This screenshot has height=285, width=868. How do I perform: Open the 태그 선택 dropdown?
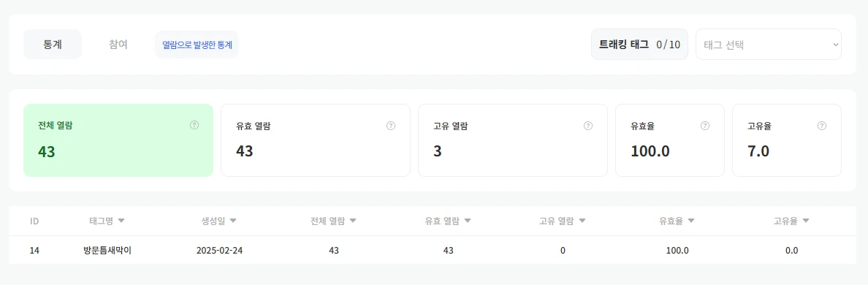[x=769, y=45]
